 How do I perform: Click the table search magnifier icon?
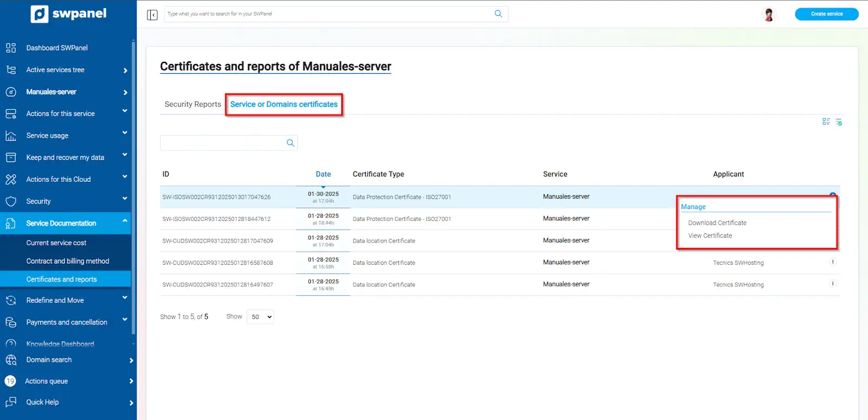pyautogui.click(x=290, y=143)
